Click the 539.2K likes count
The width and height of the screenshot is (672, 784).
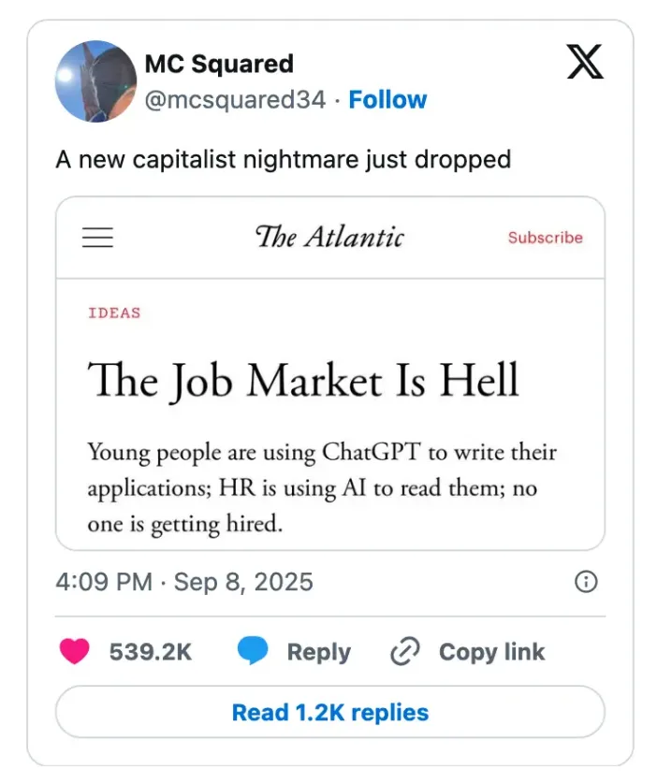click(151, 652)
